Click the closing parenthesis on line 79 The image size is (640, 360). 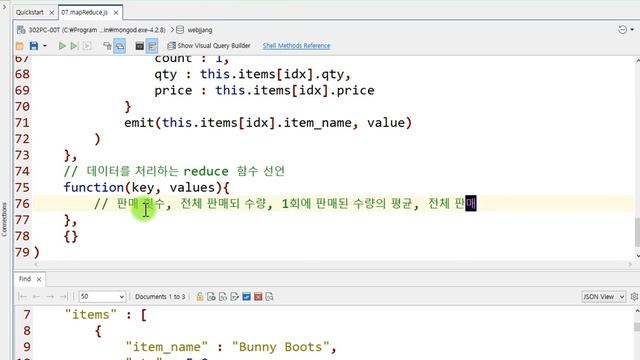tap(37, 252)
